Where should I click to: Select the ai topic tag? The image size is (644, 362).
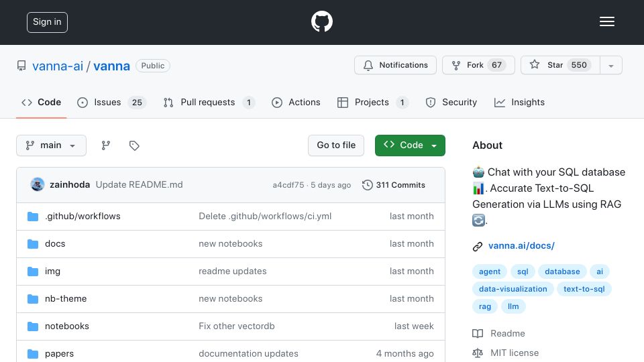pyautogui.click(x=600, y=271)
